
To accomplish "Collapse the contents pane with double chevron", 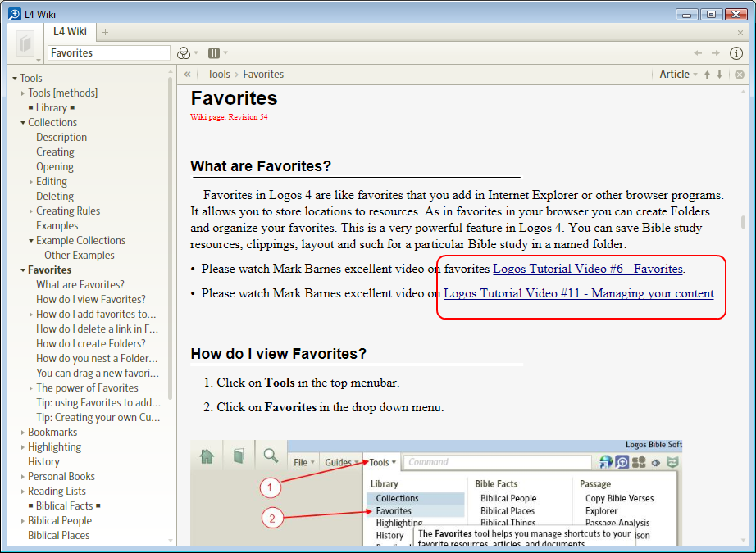I will tap(188, 75).
